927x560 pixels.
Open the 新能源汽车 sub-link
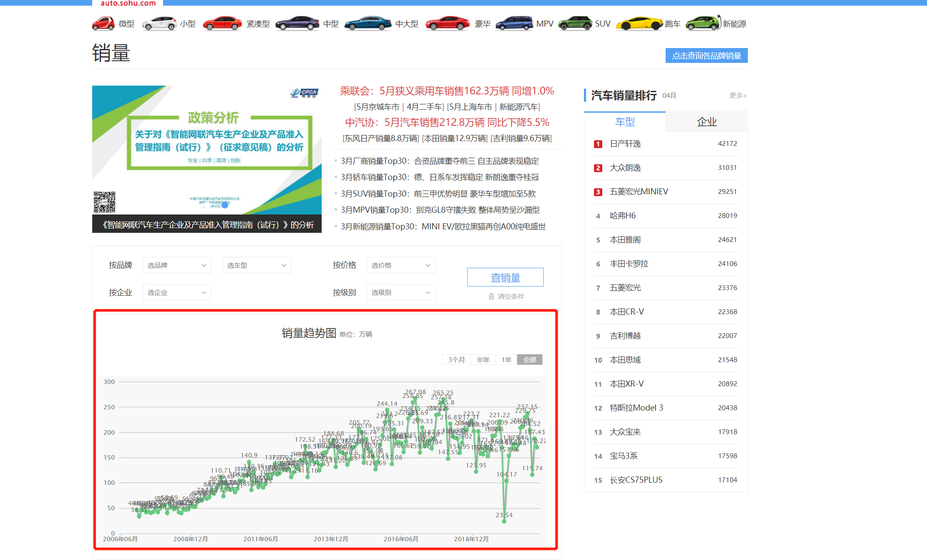(x=520, y=107)
